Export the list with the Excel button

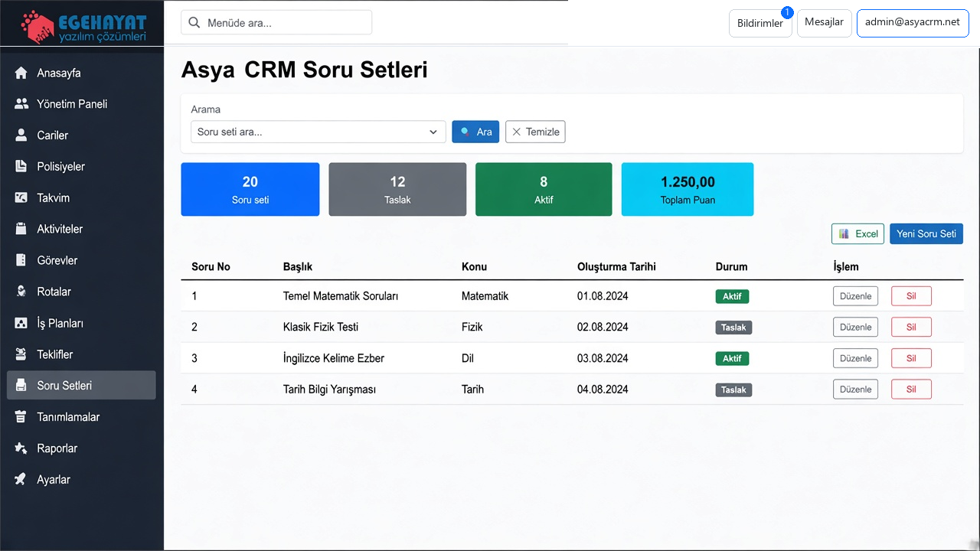coord(858,234)
